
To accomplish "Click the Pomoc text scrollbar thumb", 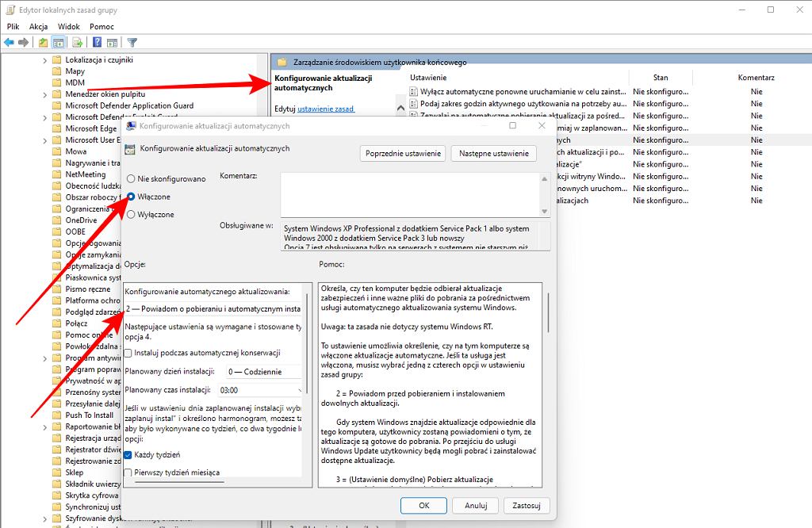I will pyautogui.click(x=549, y=312).
